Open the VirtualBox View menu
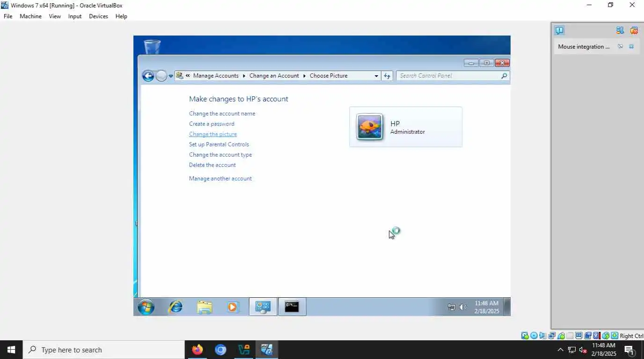 (55, 16)
